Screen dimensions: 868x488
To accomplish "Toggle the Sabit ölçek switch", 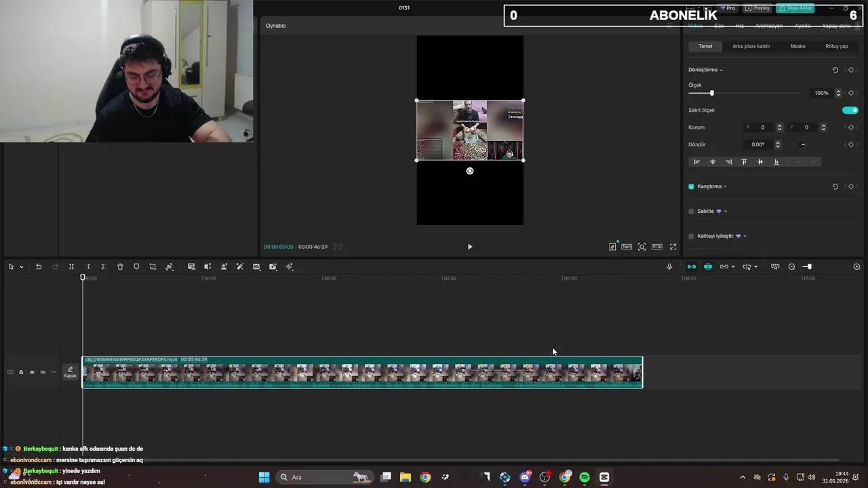I will click(x=850, y=110).
